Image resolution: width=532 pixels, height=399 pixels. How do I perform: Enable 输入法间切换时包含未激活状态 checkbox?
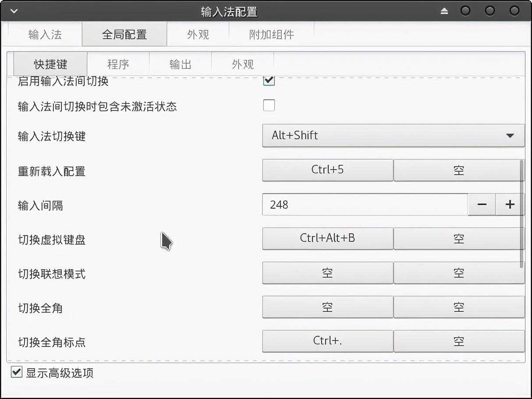[269, 106]
